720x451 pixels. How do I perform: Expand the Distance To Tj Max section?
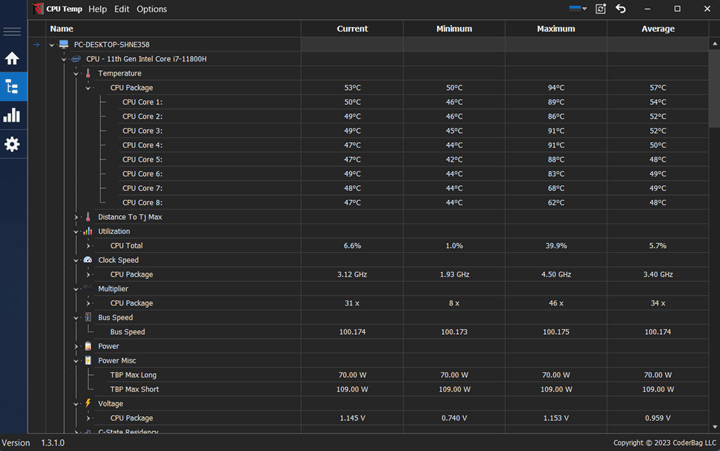(x=76, y=217)
